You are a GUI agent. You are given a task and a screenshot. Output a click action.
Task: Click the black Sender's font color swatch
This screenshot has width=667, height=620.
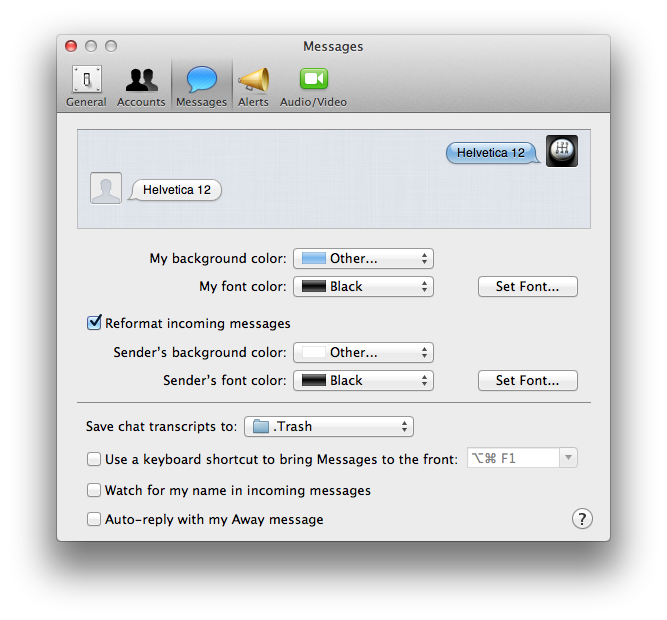(x=314, y=381)
